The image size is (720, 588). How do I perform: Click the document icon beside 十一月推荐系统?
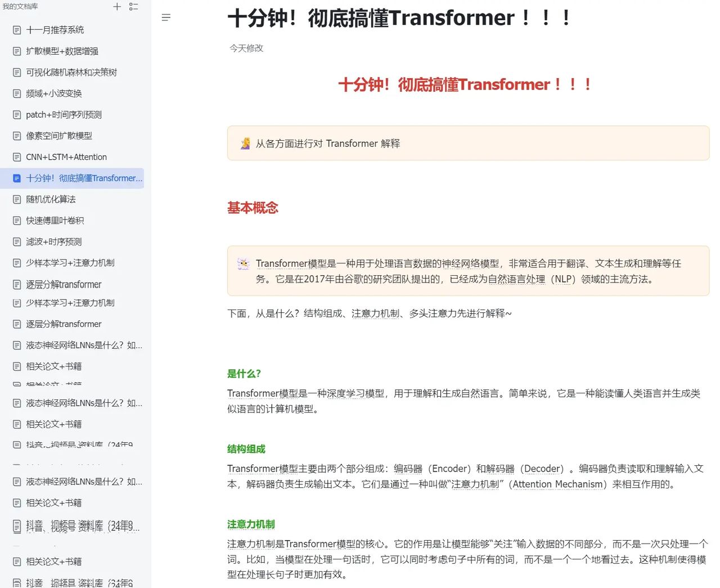coord(16,29)
